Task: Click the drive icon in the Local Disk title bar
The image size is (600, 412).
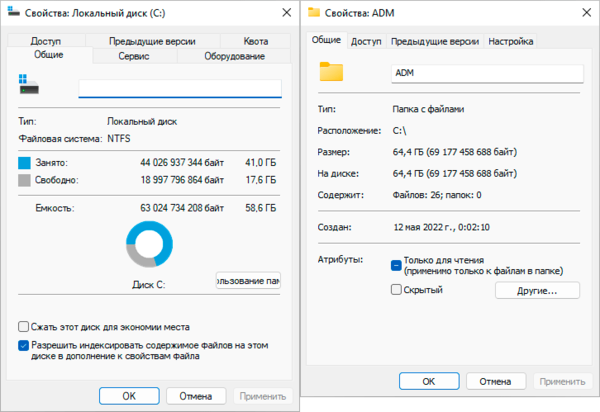Action: (x=13, y=12)
